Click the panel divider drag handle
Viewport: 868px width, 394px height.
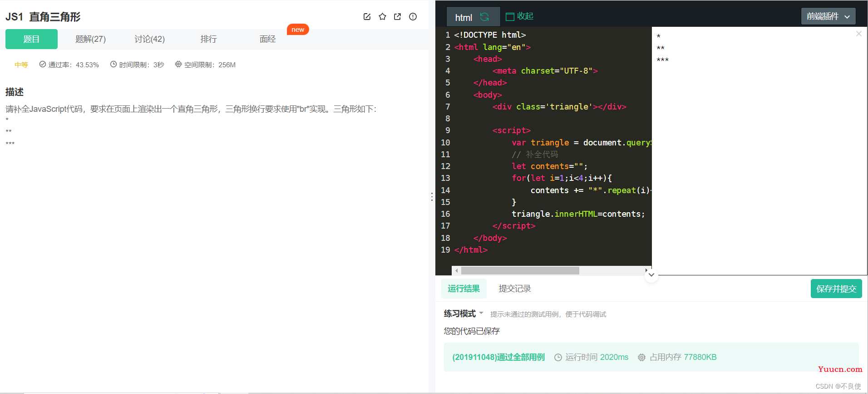point(432,197)
